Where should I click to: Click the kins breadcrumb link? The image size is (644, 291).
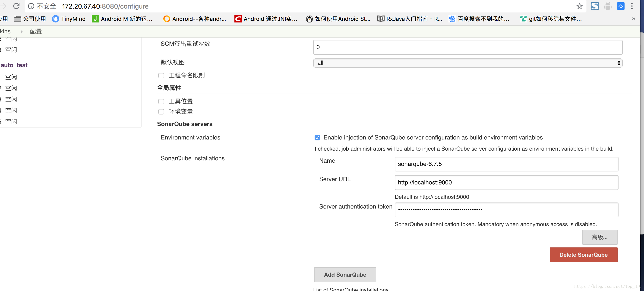5,31
